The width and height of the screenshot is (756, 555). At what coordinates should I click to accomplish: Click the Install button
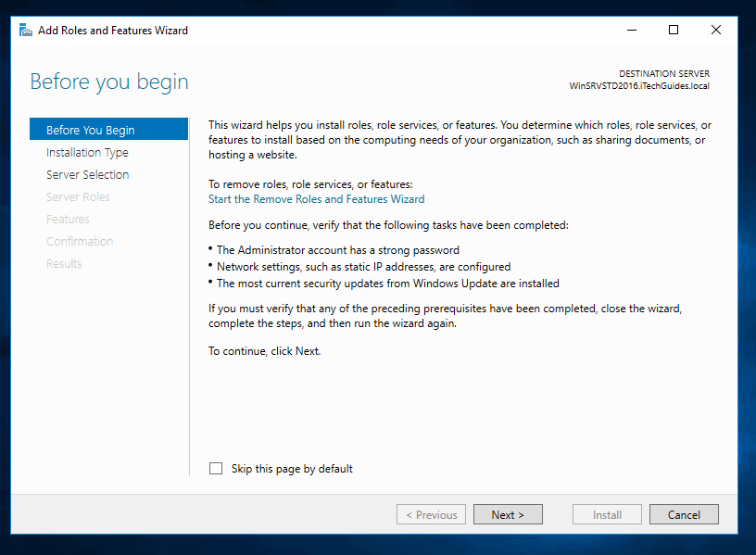click(x=607, y=514)
